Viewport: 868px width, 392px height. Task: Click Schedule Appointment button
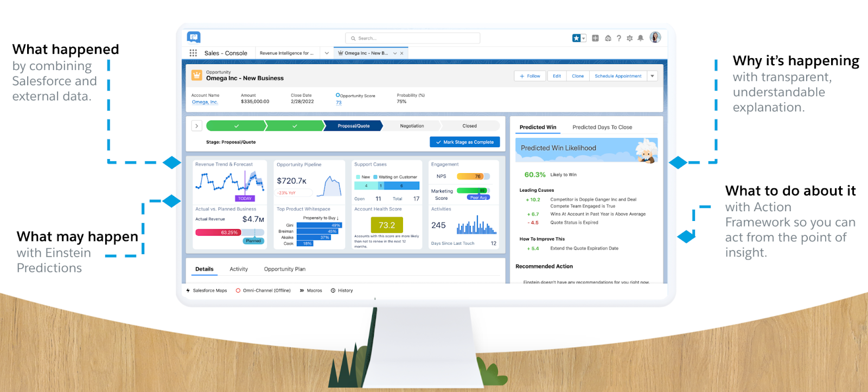click(x=618, y=76)
